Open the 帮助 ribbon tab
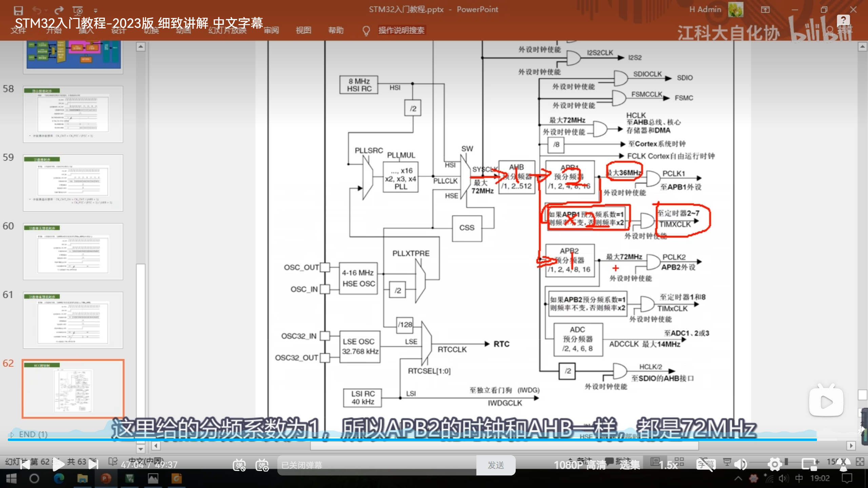Image resolution: width=868 pixels, height=488 pixels. click(x=336, y=30)
